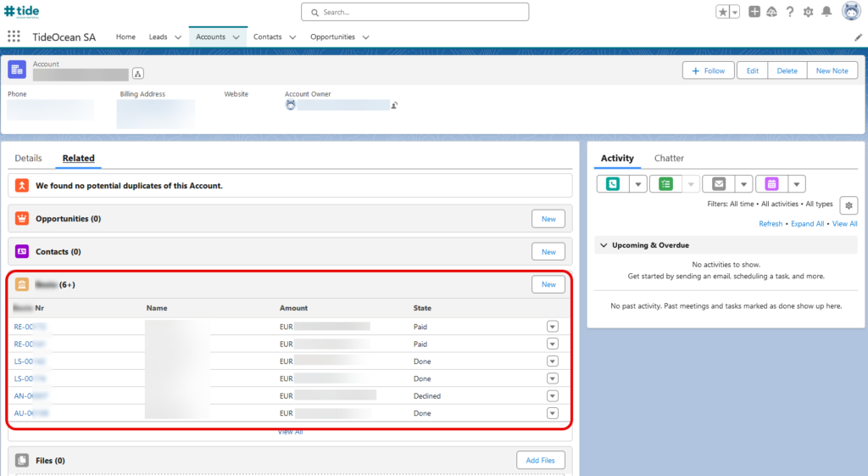Open the global actions plus icon
The image size is (868, 476).
[754, 12]
